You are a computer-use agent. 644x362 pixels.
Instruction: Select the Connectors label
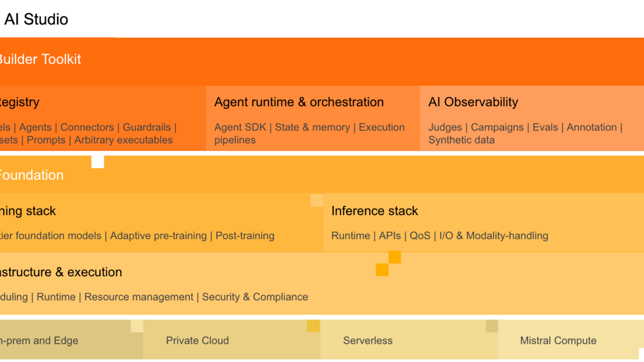(x=87, y=127)
